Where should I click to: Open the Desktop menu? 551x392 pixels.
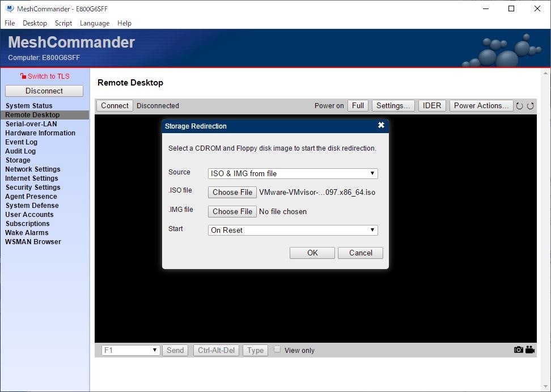tap(35, 23)
